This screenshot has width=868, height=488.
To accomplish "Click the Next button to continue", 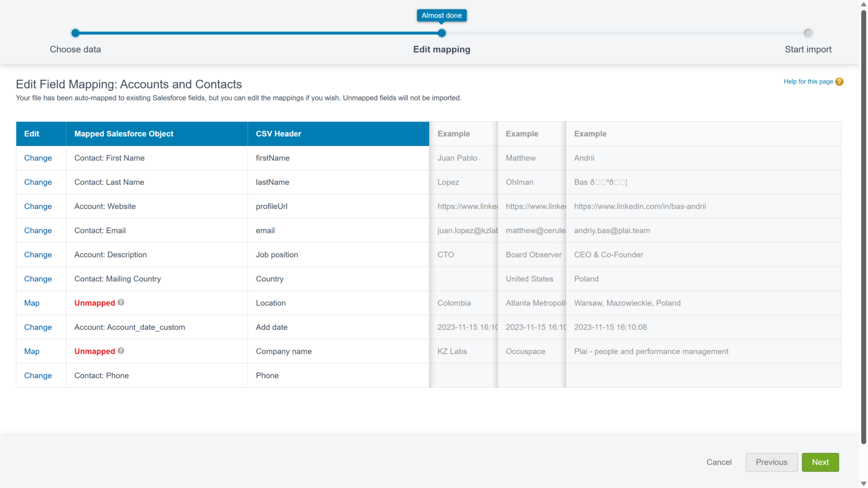I will click(820, 462).
